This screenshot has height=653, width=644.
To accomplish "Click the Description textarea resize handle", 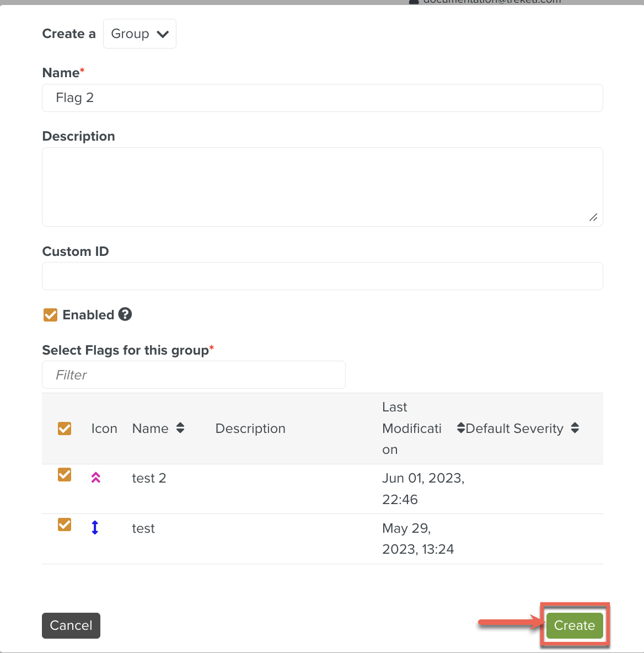I will (593, 217).
